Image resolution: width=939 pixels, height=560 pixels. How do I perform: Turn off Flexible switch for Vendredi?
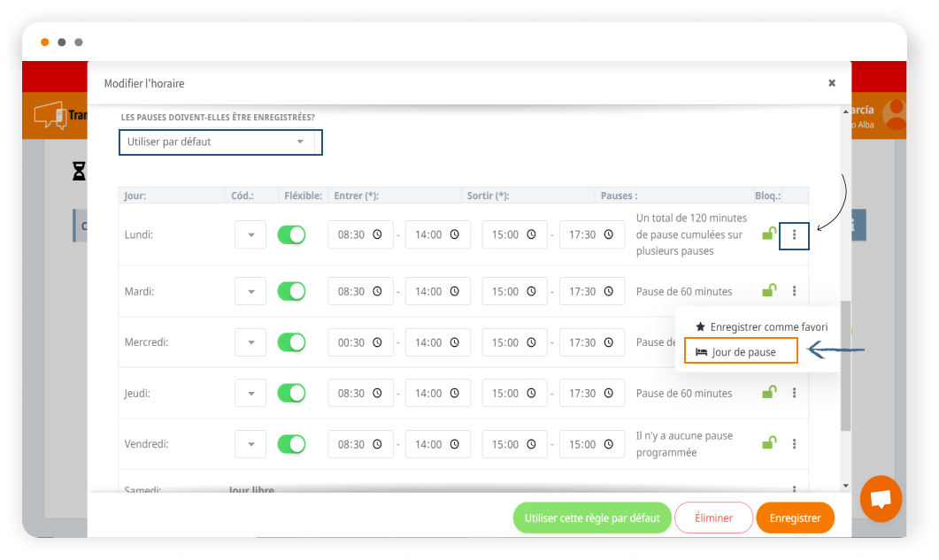tap(291, 444)
